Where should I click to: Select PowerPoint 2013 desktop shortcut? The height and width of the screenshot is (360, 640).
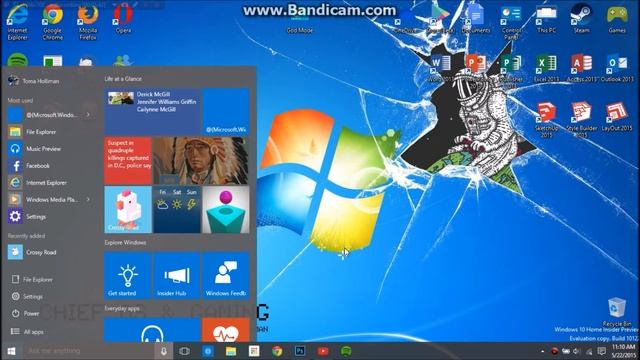pyautogui.click(x=476, y=67)
